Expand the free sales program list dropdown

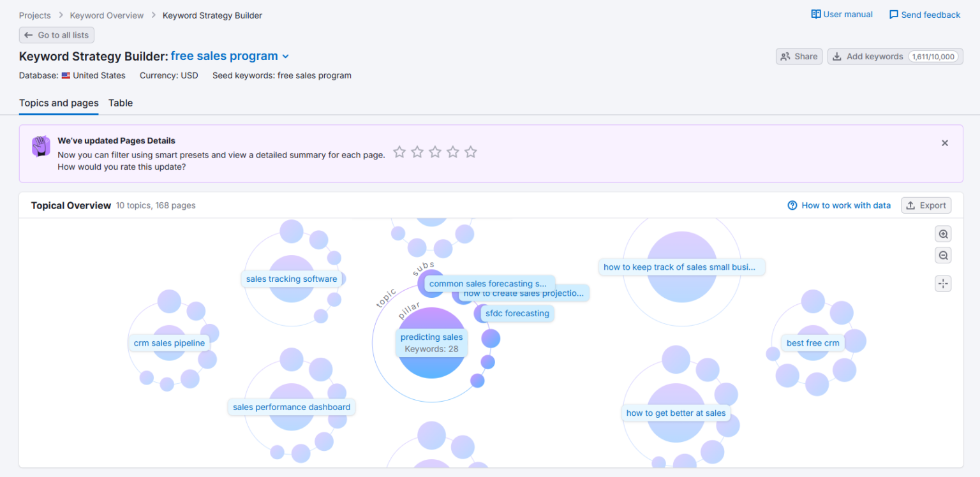(286, 57)
